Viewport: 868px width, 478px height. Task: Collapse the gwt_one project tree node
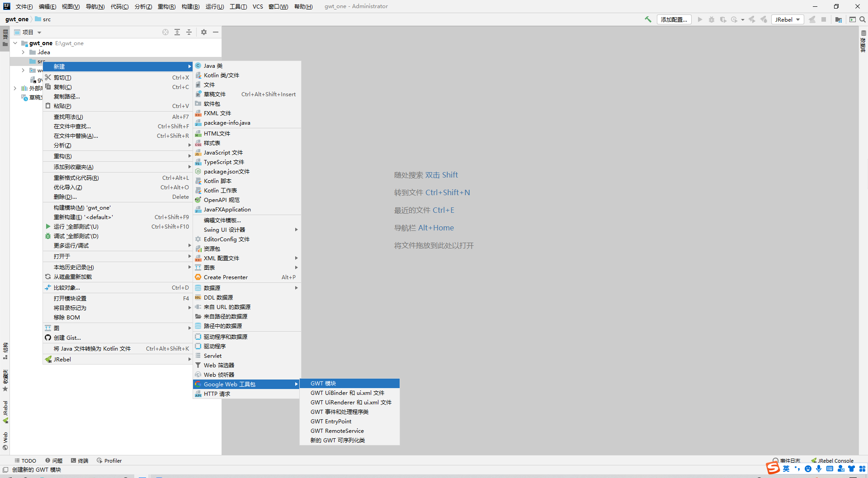(x=15, y=43)
